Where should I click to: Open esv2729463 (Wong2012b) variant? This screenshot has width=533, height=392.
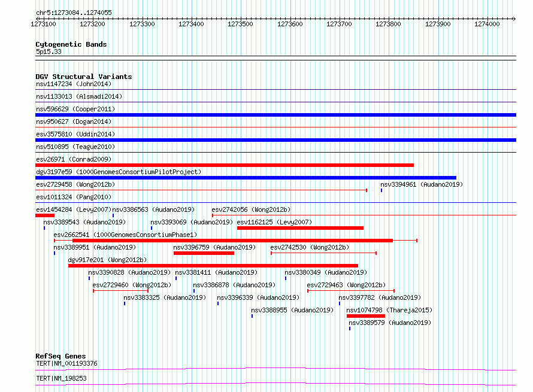click(x=346, y=285)
